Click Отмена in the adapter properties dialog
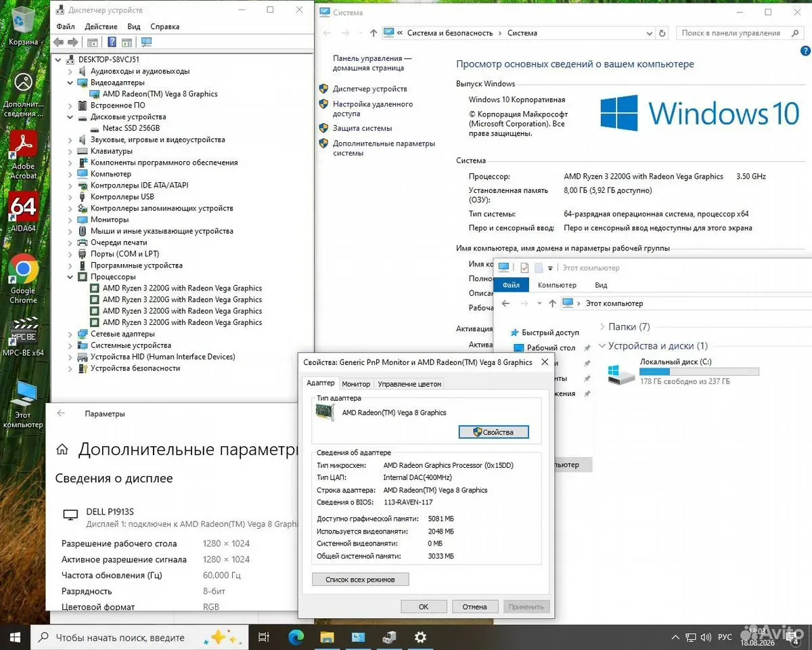 point(475,607)
